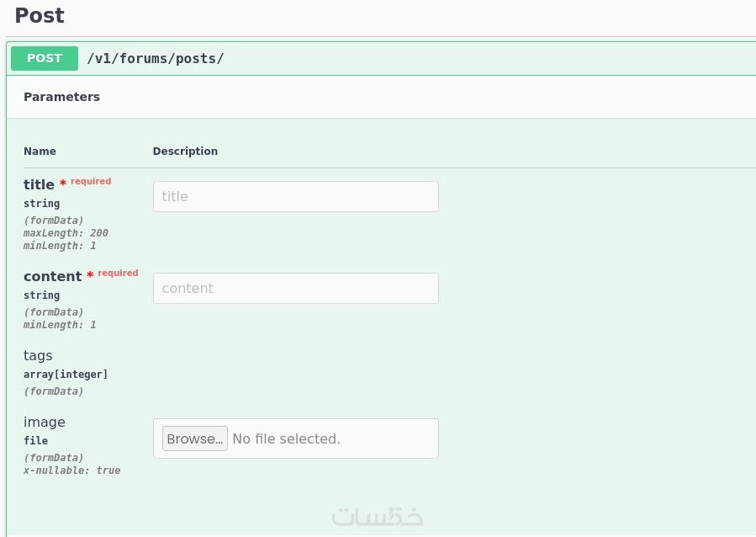Click the array[integer] type label

66,375
